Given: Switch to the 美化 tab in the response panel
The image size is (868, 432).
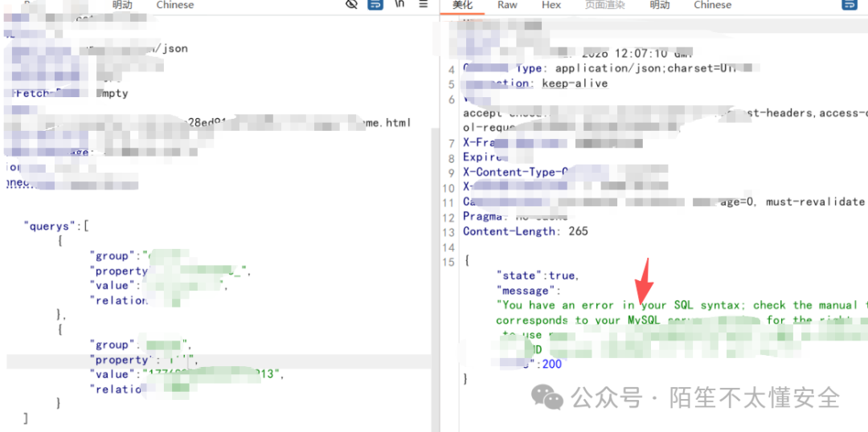Looking at the screenshot, I should [x=462, y=5].
